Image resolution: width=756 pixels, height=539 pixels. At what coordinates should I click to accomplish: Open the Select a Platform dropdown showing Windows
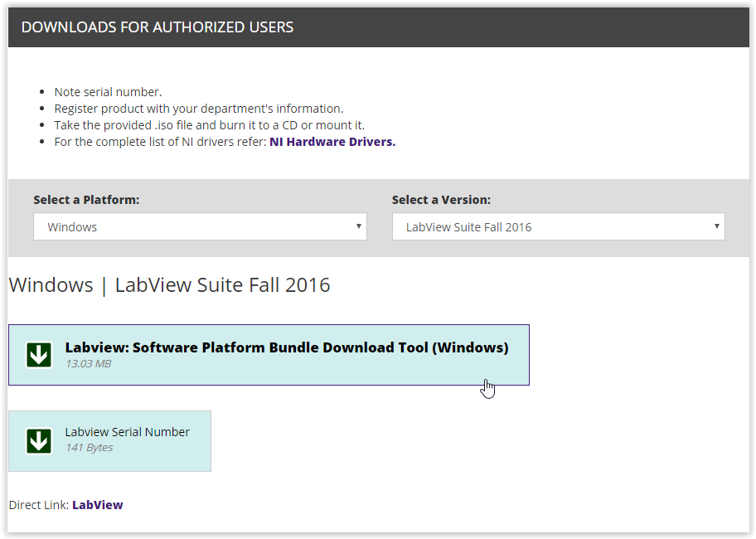pos(199,227)
